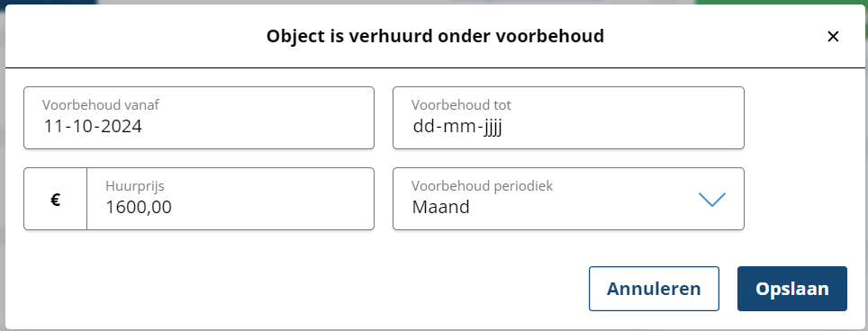
Task: Select the Maand value in the periodiek box
Action: point(440,207)
